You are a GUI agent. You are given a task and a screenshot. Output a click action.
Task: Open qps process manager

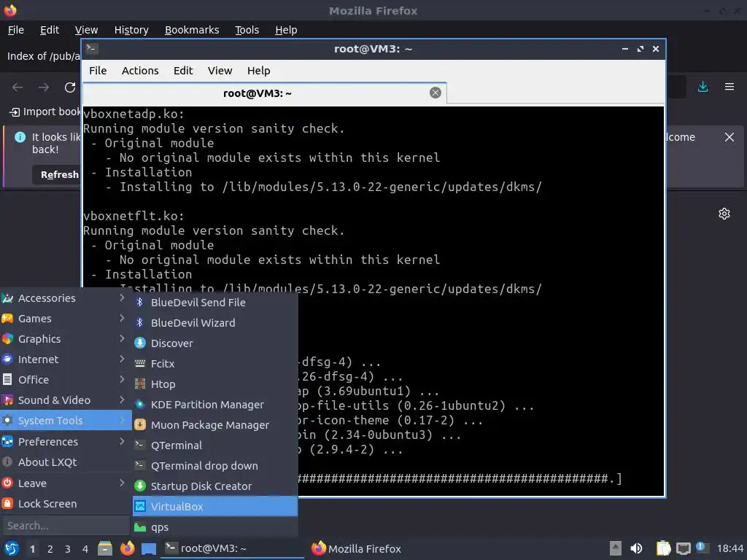point(215,526)
